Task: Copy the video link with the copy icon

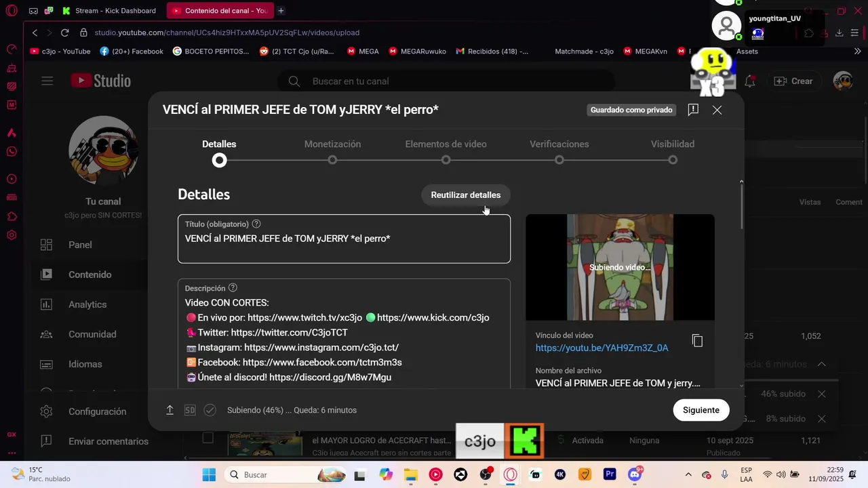Action: coord(697,340)
